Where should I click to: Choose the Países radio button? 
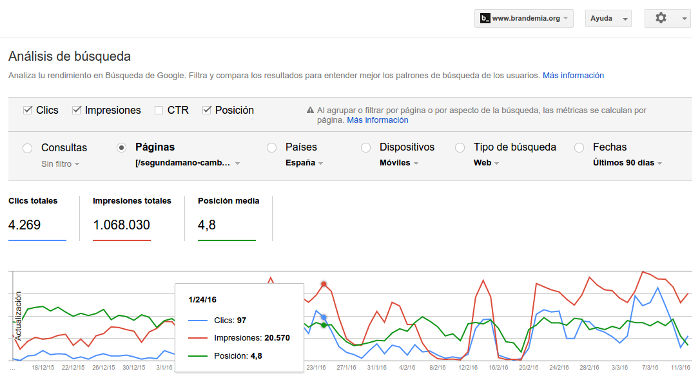[x=271, y=148]
